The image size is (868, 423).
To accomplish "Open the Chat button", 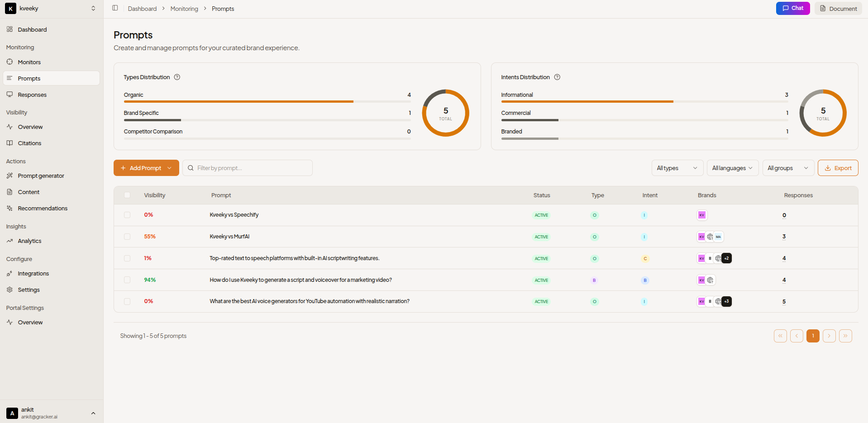I will [792, 8].
